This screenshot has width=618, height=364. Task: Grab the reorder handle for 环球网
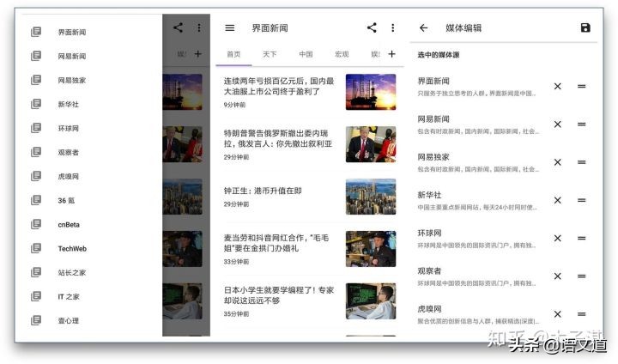tap(581, 238)
